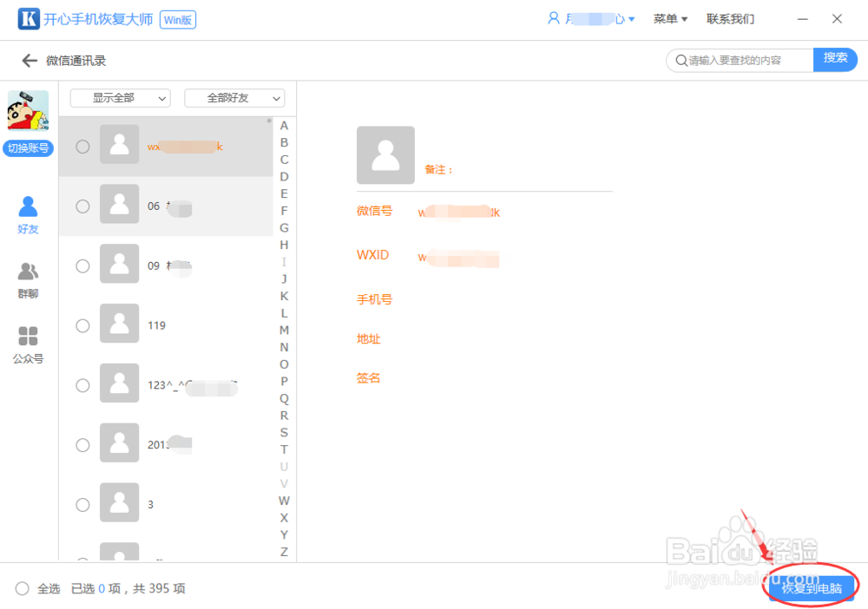Click the user profile icon in title bar

click(553, 17)
